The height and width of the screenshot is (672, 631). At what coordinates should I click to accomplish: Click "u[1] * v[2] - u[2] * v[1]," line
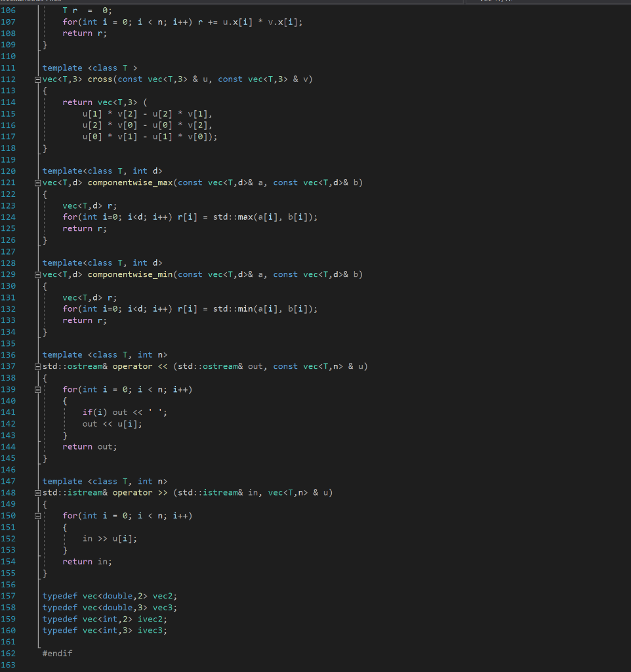[x=148, y=114]
